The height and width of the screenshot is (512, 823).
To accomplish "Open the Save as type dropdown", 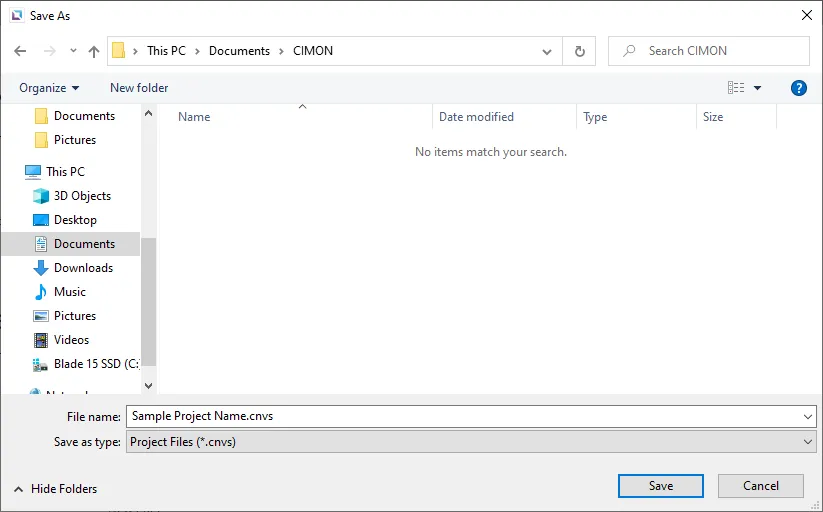I will 471,441.
